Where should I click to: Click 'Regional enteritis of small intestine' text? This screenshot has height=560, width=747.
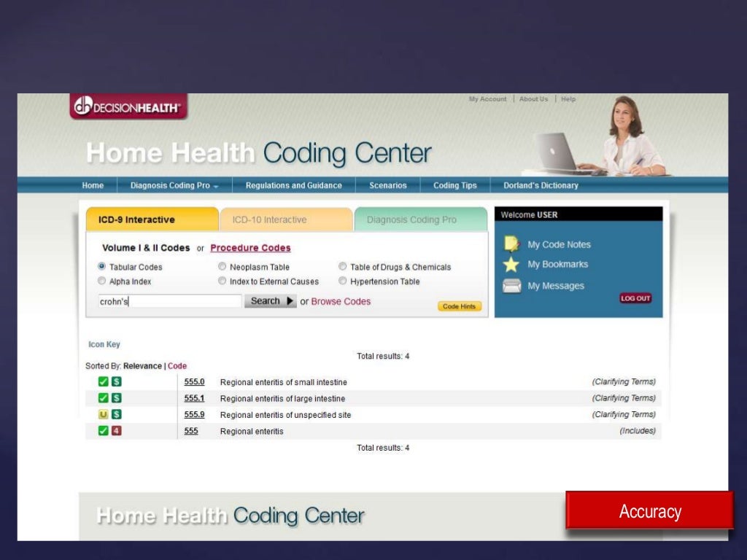[x=284, y=382]
